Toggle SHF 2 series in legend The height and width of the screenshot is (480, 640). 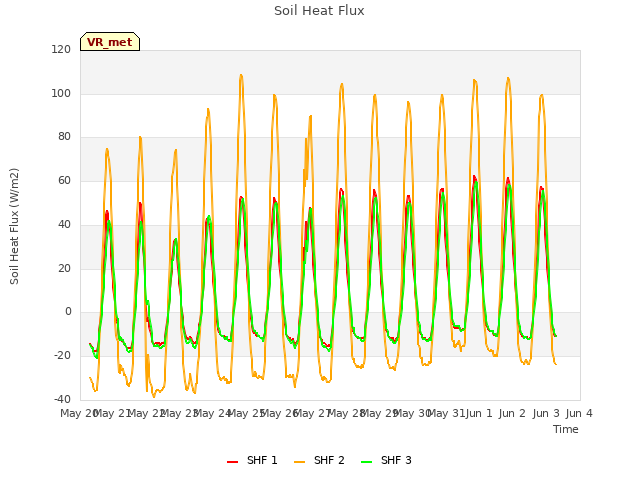pyautogui.click(x=319, y=460)
